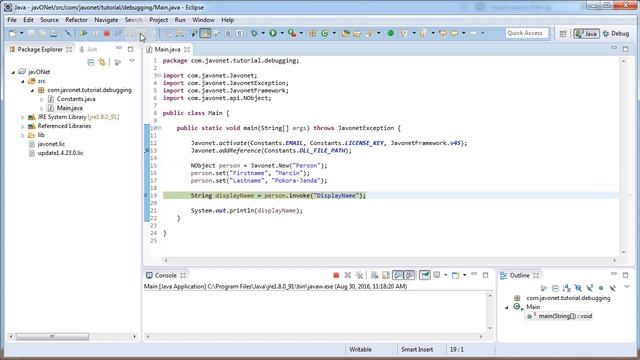Open the File menu

click(12, 20)
